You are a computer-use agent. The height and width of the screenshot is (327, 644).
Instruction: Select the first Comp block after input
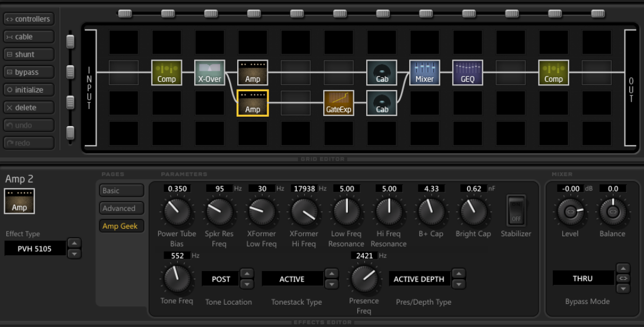pos(167,73)
